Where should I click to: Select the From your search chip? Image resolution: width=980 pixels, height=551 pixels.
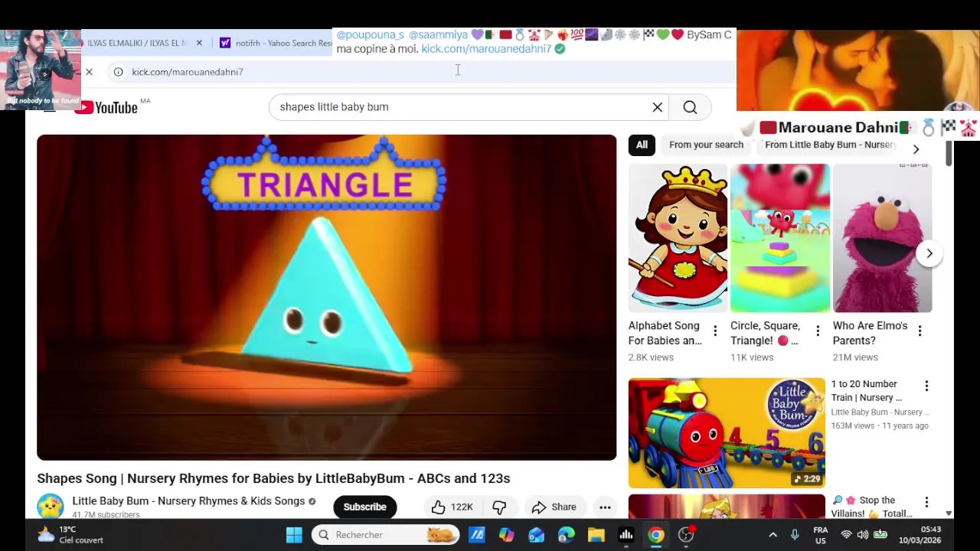(706, 145)
